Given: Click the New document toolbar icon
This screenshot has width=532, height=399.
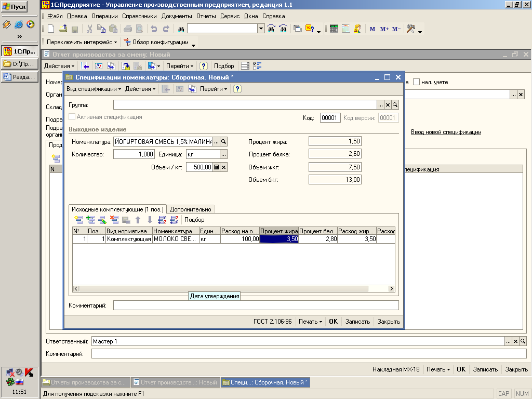Looking at the screenshot, I should click(51, 29).
